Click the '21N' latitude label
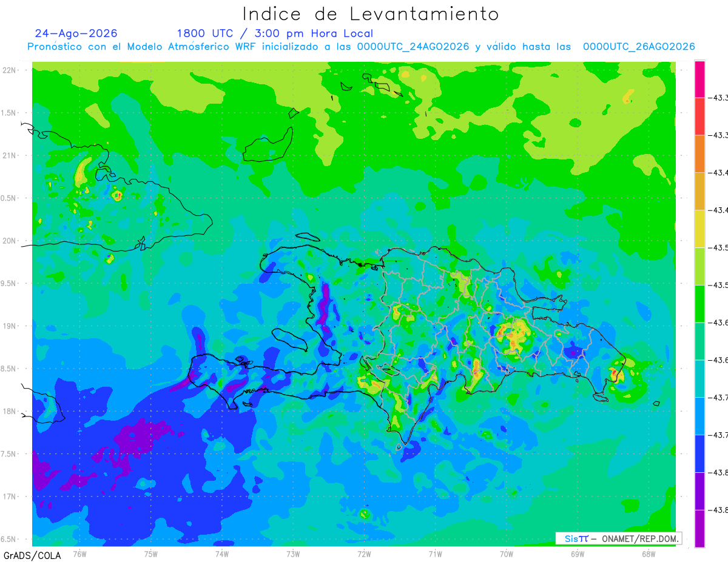Image resolution: width=728 pixels, height=562 pixels. pos(10,155)
